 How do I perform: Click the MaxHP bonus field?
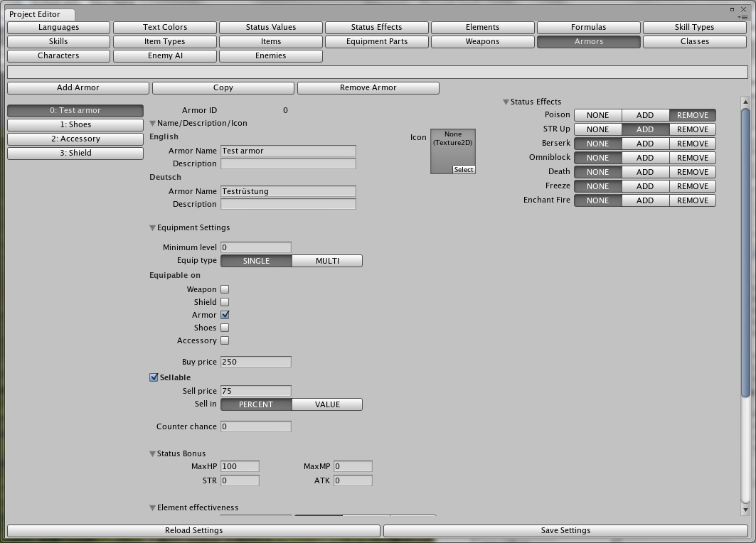[x=240, y=466]
